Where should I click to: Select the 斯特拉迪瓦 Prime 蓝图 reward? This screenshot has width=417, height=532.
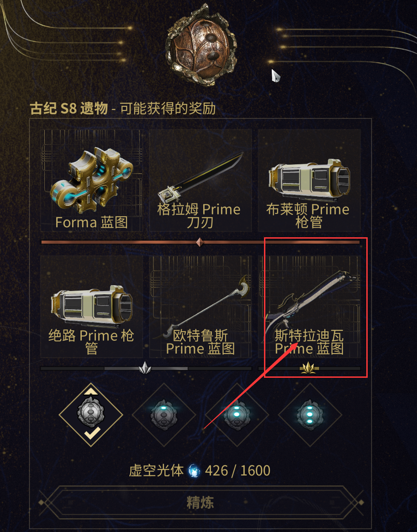tap(309, 306)
